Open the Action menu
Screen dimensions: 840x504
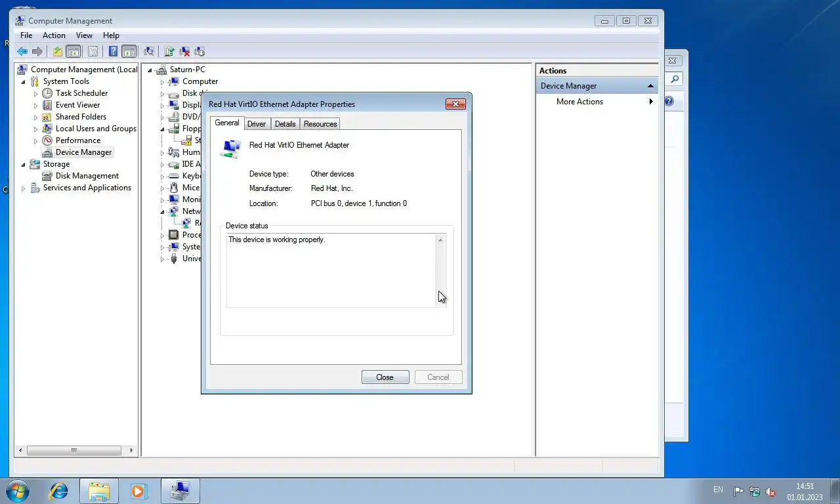click(54, 35)
